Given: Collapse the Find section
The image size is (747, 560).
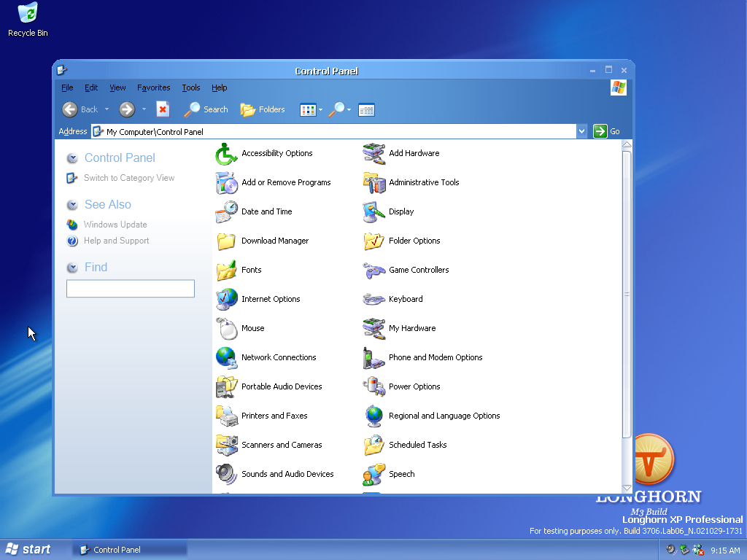Looking at the screenshot, I should tap(72, 268).
